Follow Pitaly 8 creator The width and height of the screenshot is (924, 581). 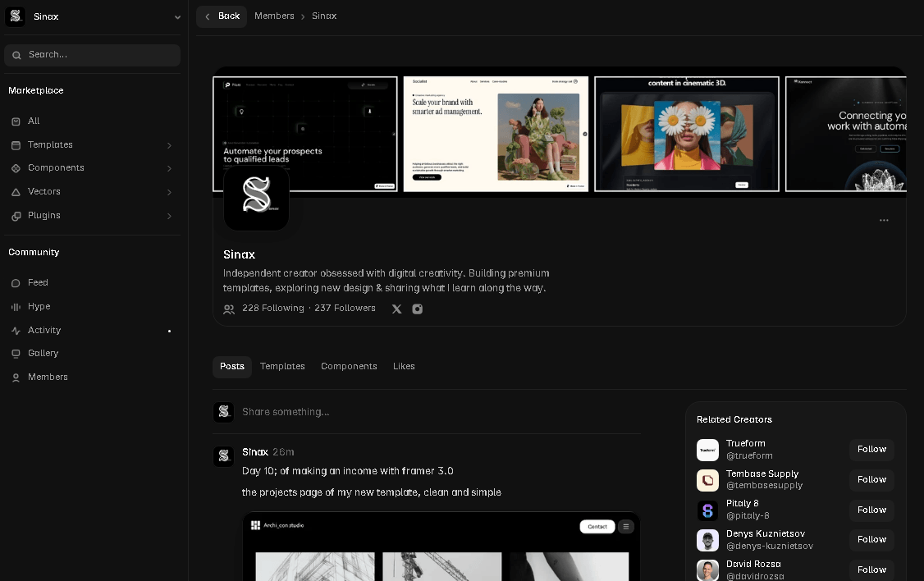(871, 510)
